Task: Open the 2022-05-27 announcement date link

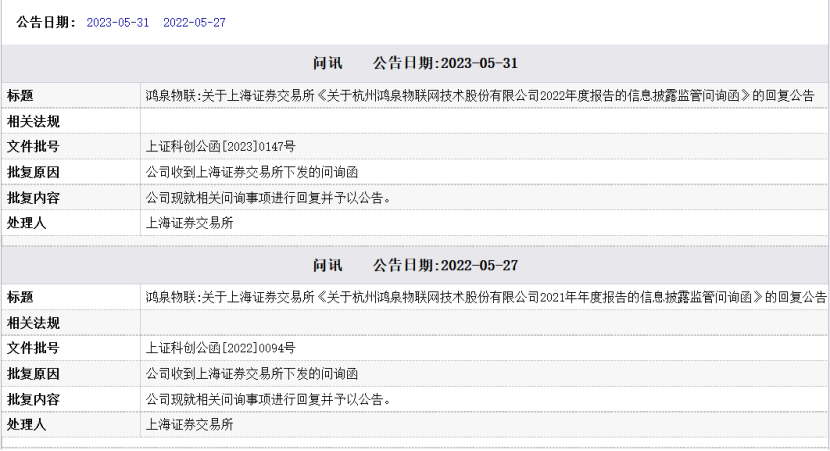Action: click(194, 23)
